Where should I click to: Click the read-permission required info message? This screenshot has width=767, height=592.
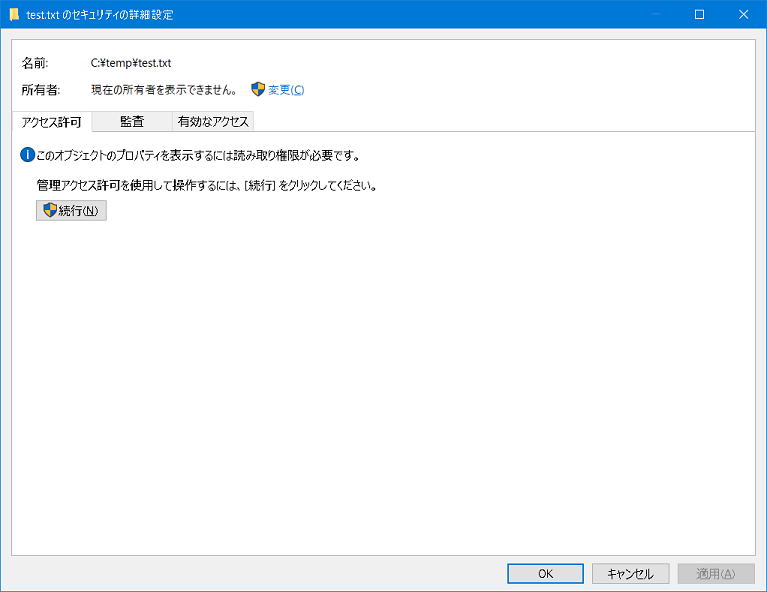197,155
